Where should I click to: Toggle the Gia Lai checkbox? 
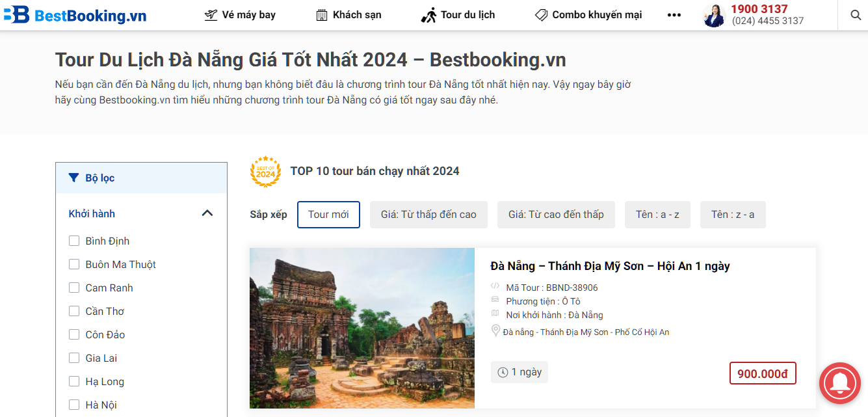click(74, 358)
